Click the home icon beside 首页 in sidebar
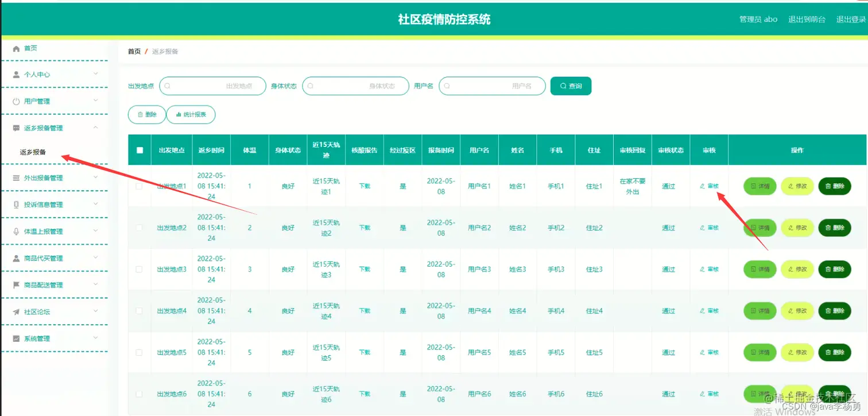The height and width of the screenshot is (416, 868). (x=16, y=49)
